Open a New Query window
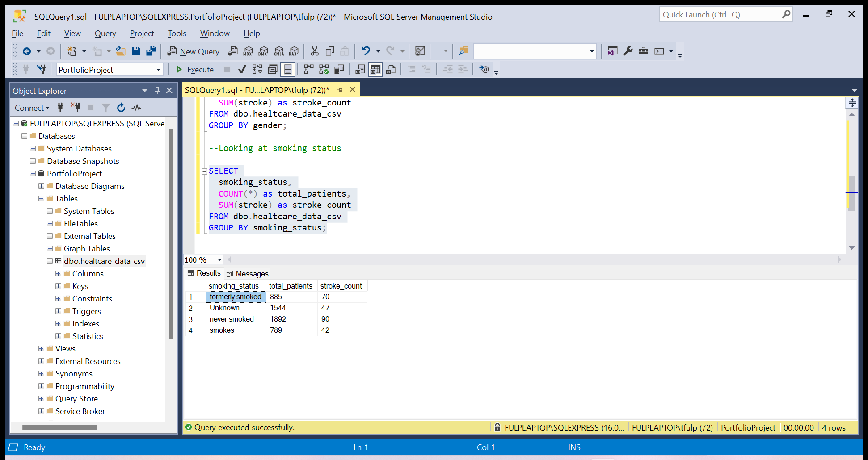This screenshot has height=460, width=868. (x=193, y=51)
